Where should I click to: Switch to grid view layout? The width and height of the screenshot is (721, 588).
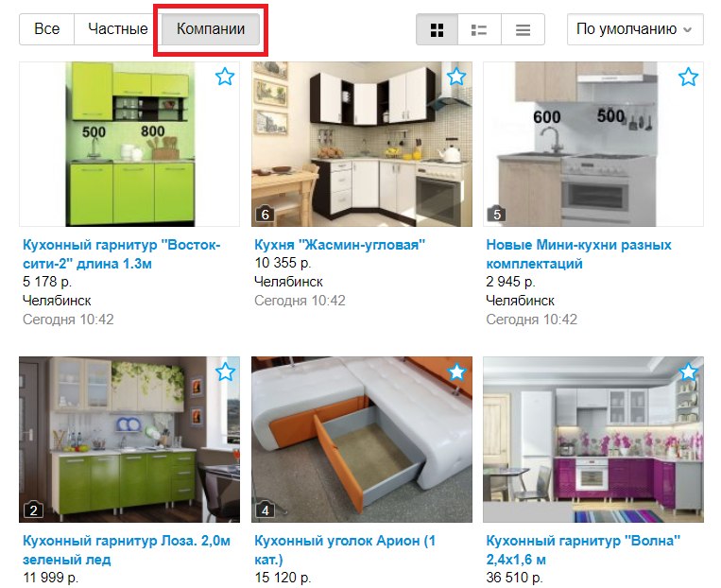pyautogui.click(x=437, y=30)
